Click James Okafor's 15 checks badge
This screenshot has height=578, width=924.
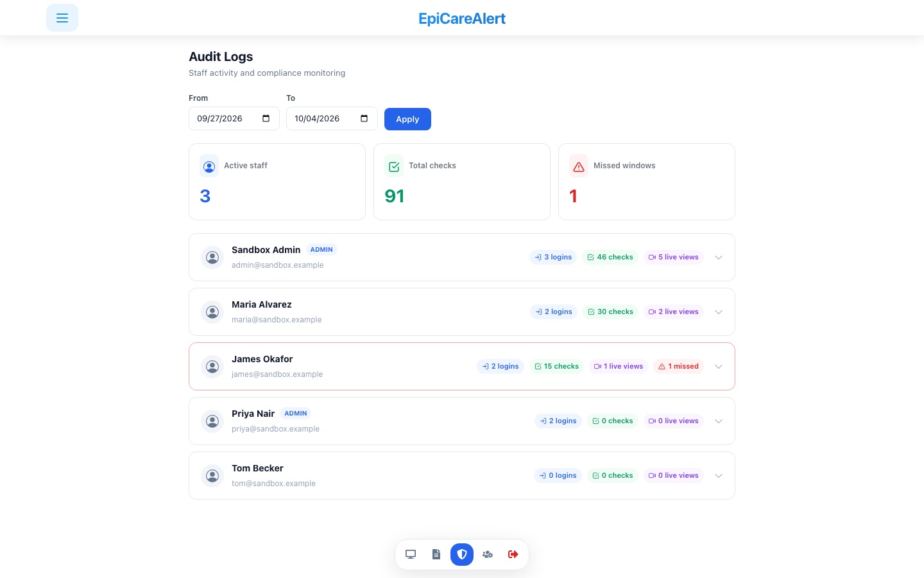(556, 366)
